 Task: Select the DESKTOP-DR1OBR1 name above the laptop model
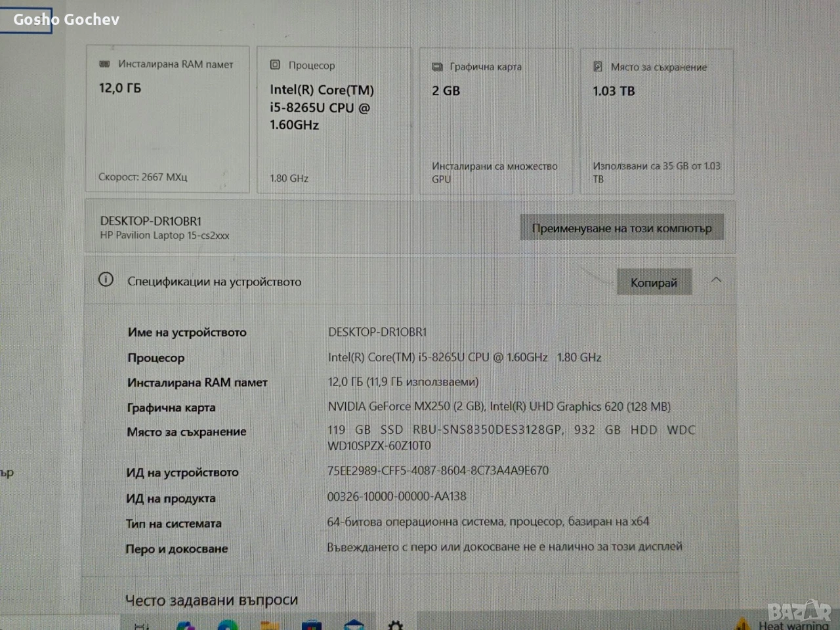point(151,221)
